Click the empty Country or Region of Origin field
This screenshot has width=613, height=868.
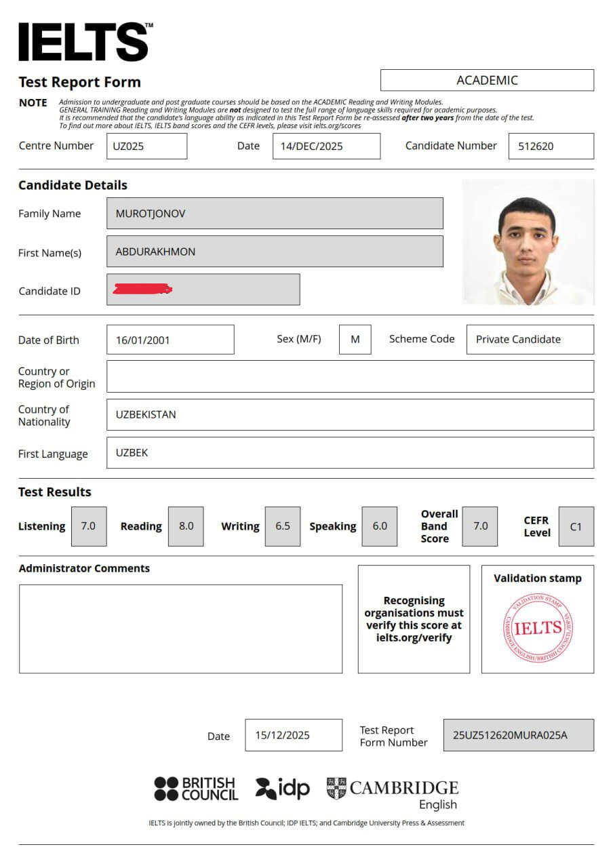pos(350,376)
